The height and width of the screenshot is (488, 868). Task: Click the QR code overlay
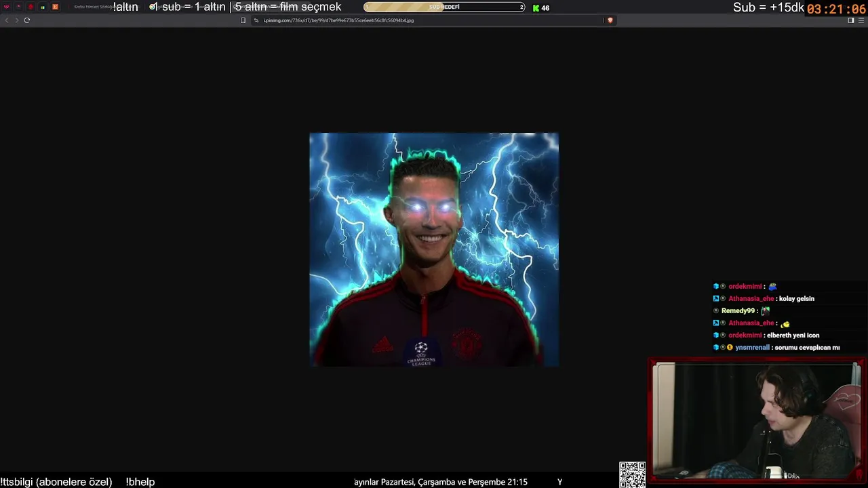[x=632, y=474]
